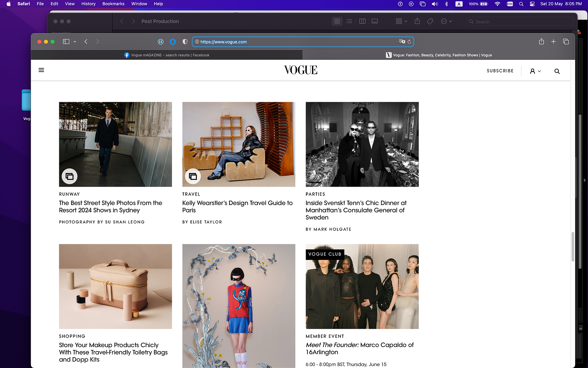The width and height of the screenshot is (588, 368).
Task: Click the PARTIES category label
Action: [x=315, y=194]
